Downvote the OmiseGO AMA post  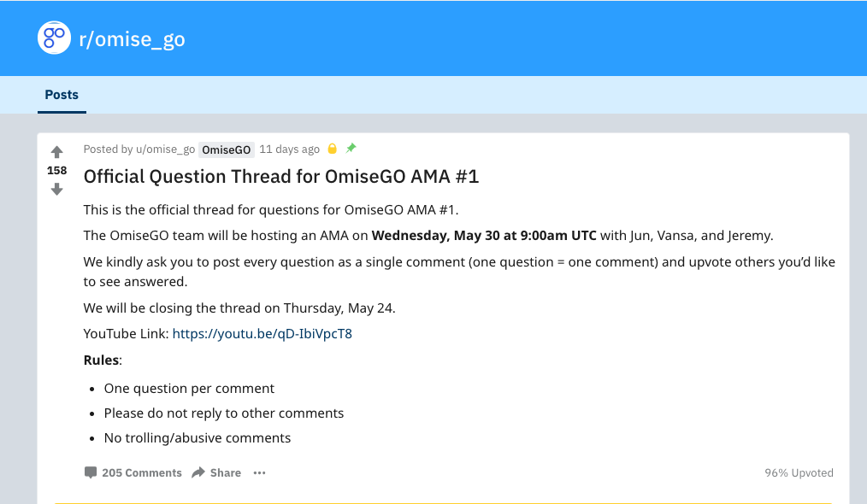(57, 189)
